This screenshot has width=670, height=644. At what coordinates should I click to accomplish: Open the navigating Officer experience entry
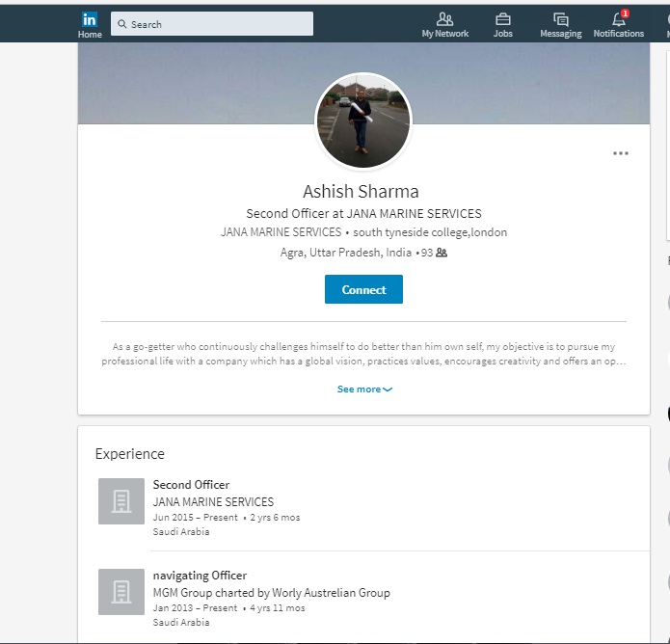tap(200, 576)
